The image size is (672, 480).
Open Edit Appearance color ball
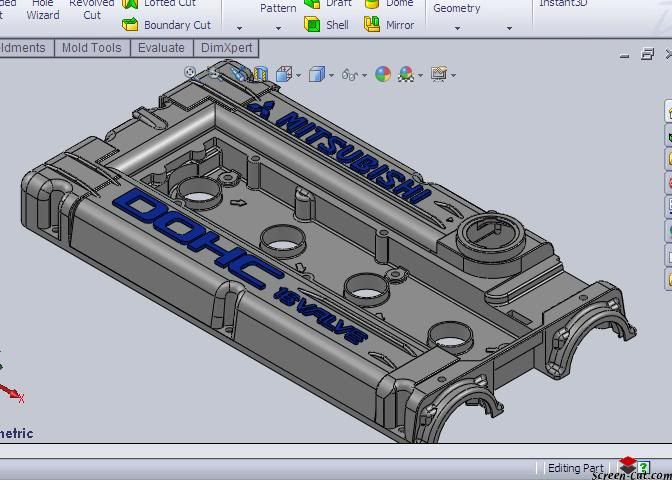pos(383,74)
